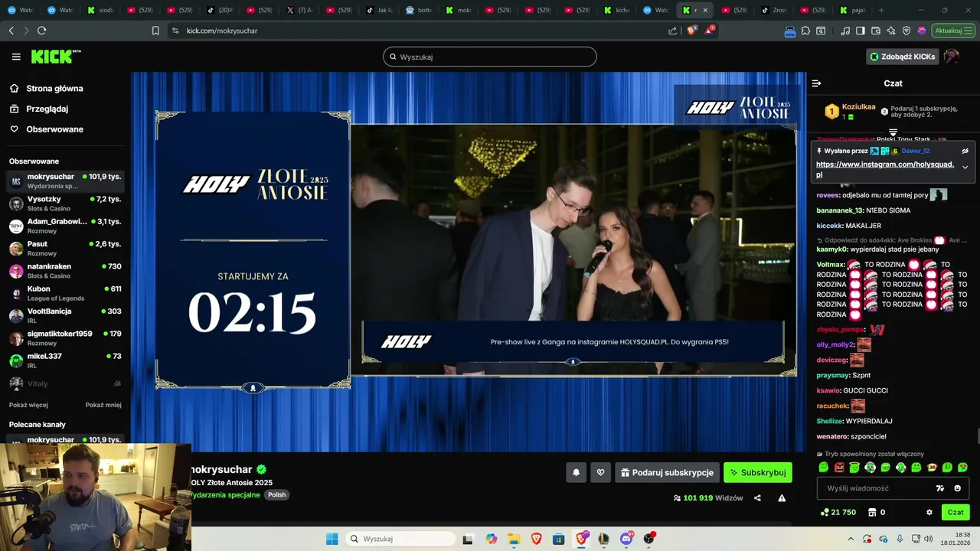
Task: Select VooltBanicja channel in followed list
Action: pos(65,315)
